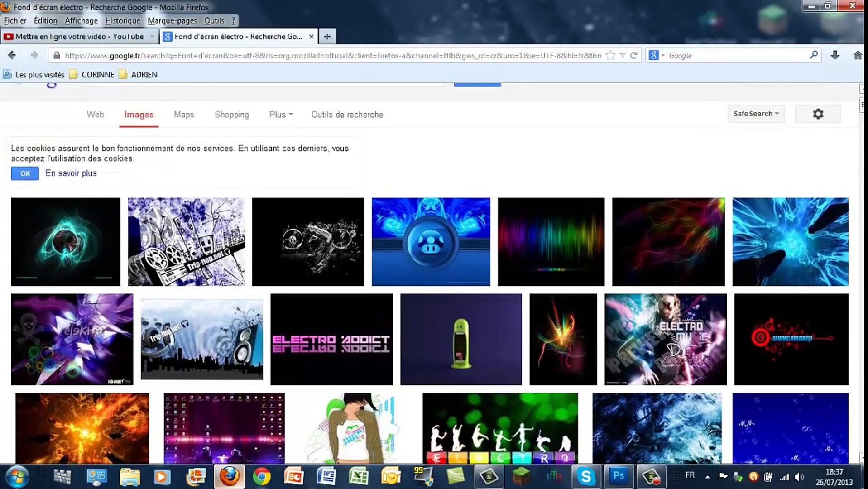
Task: Switch to the YouTube upload tab
Action: [79, 37]
